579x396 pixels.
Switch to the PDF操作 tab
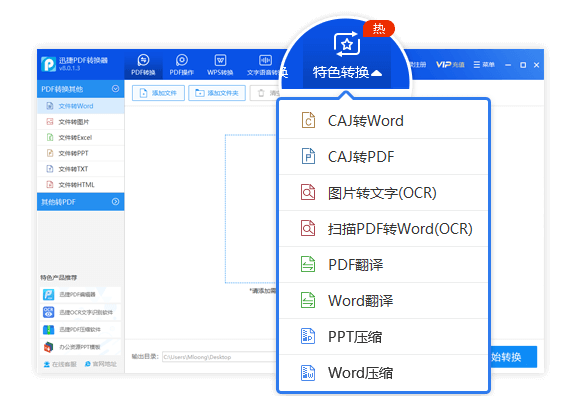pos(182,65)
